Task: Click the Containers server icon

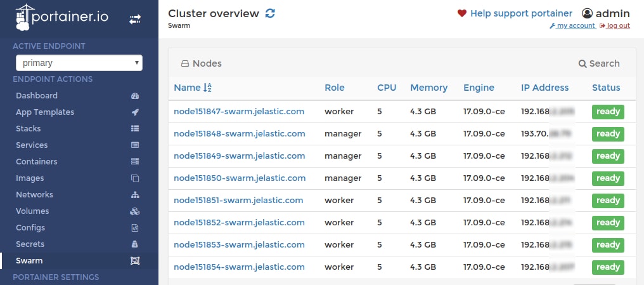Action: click(x=135, y=162)
